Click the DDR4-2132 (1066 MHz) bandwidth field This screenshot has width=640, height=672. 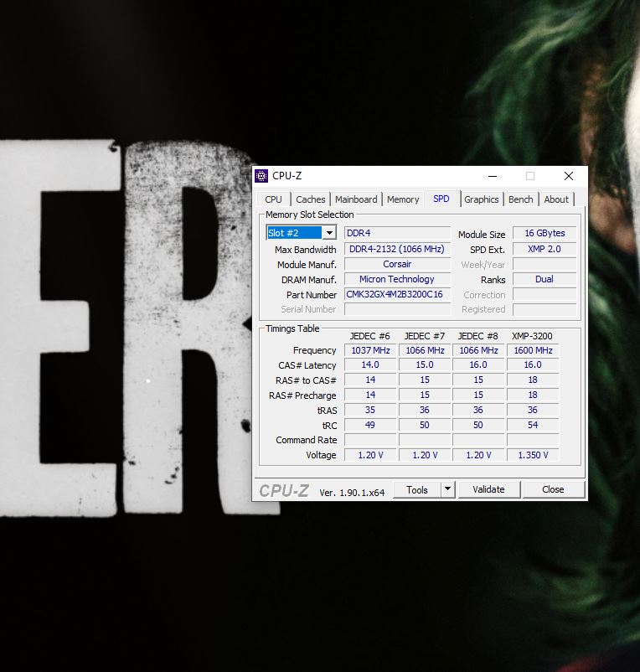397,249
